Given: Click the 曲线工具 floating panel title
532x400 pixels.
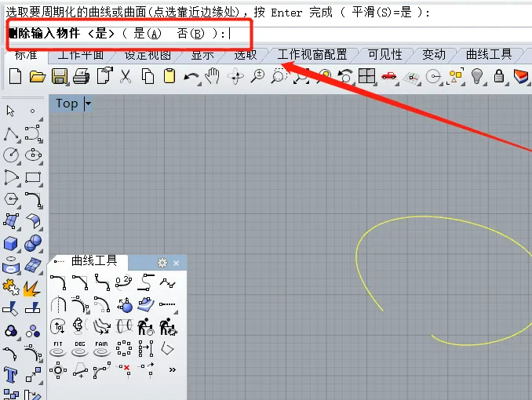Looking at the screenshot, I should 94,260.
